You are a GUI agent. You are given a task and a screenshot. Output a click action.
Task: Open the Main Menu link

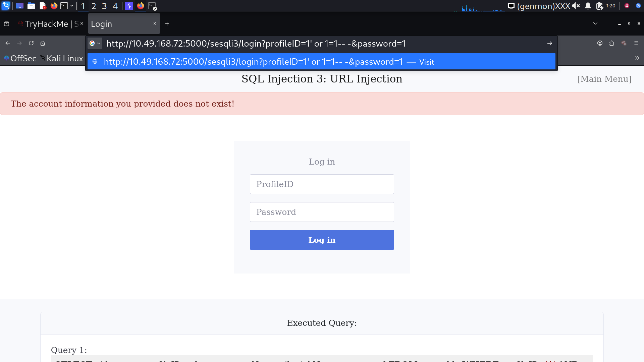pos(604,79)
